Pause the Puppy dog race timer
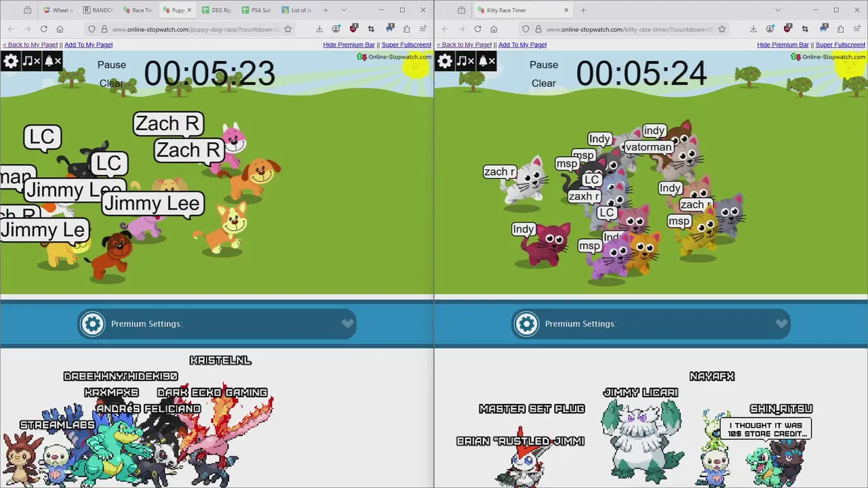 (x=112, y=65)
